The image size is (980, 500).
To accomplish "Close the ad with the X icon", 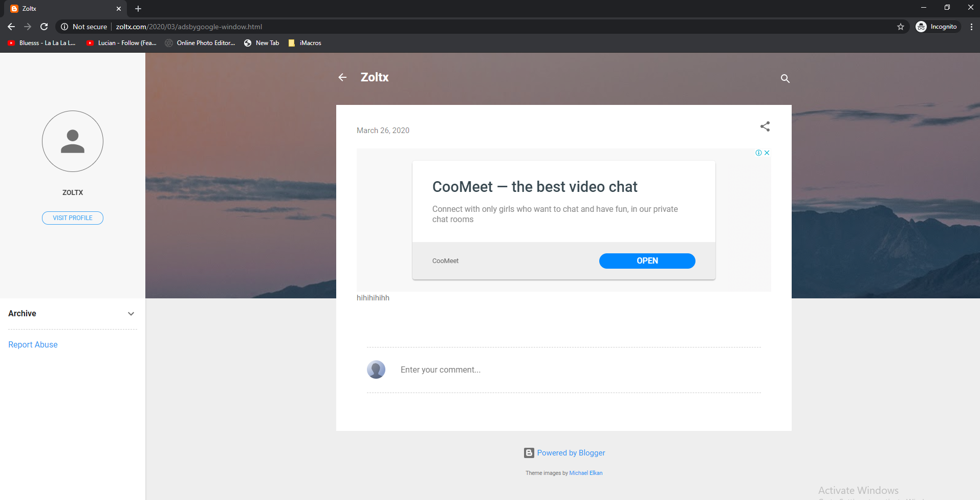I will [x=767, y=153].
